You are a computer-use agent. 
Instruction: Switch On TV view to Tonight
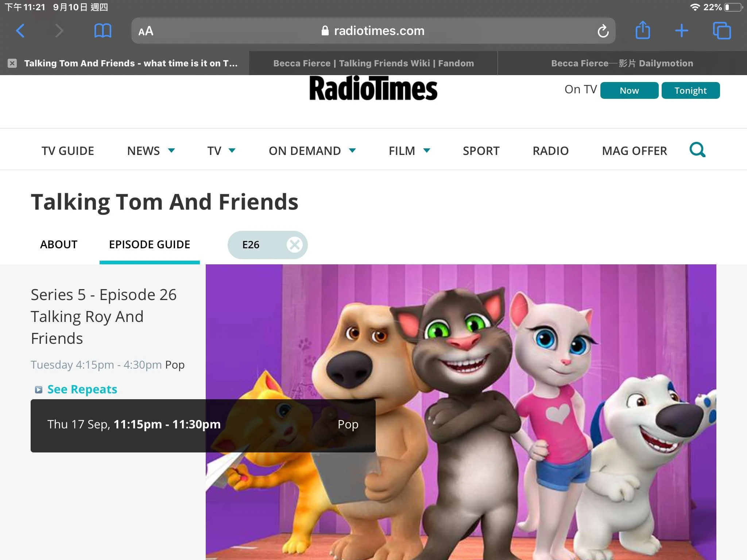click(690, 90)
